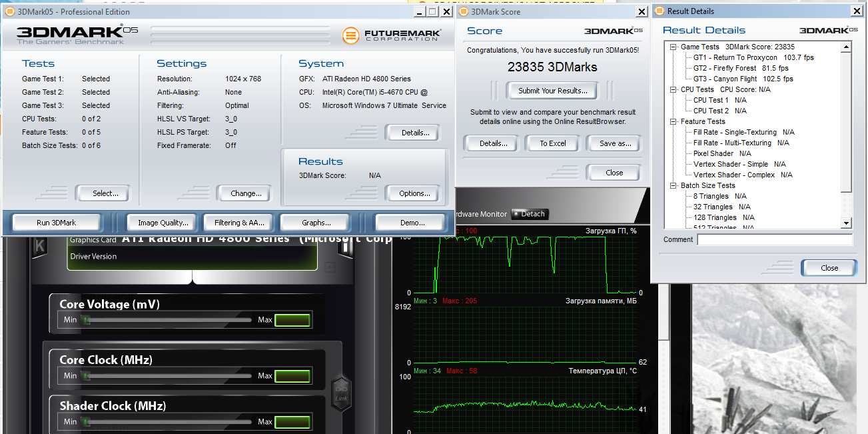Viewport: 868px width, 434px height.
Task: Select GT3 - Canyon Flight row
Action: tap(743, 79)
